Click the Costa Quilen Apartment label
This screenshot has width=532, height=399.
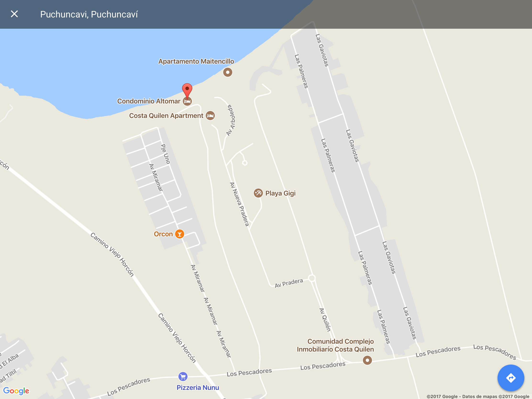click(x=166, y=116)
